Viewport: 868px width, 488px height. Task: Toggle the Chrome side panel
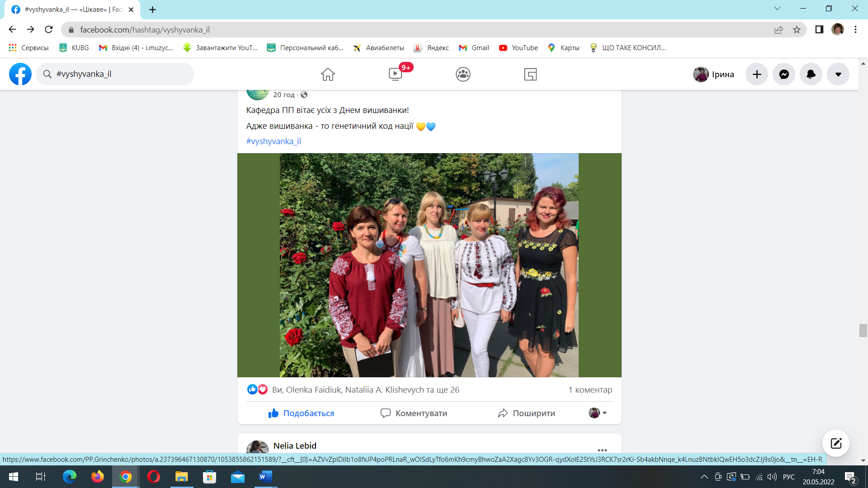819,30
